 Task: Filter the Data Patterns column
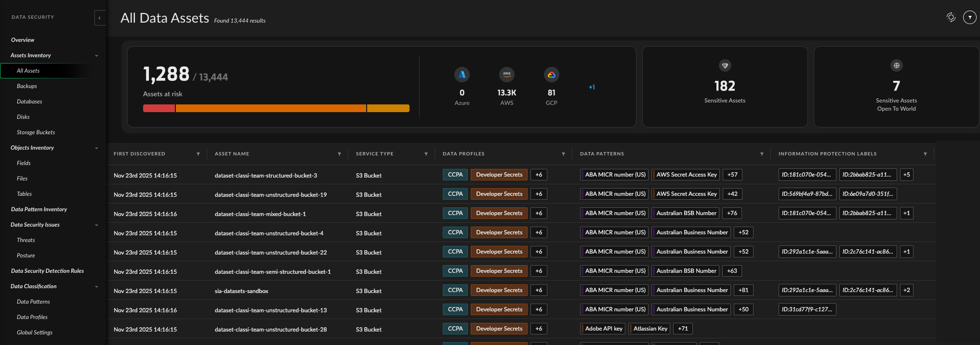[762, 154]
